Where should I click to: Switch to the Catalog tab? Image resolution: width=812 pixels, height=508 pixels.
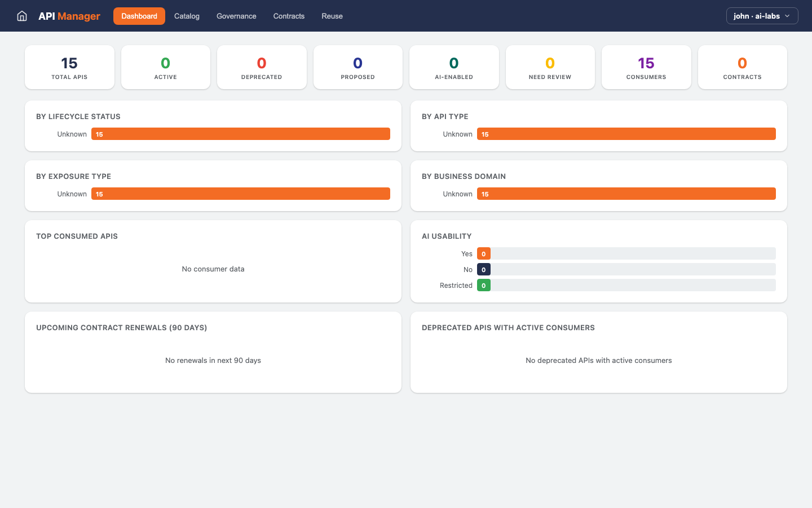point(186,16)
